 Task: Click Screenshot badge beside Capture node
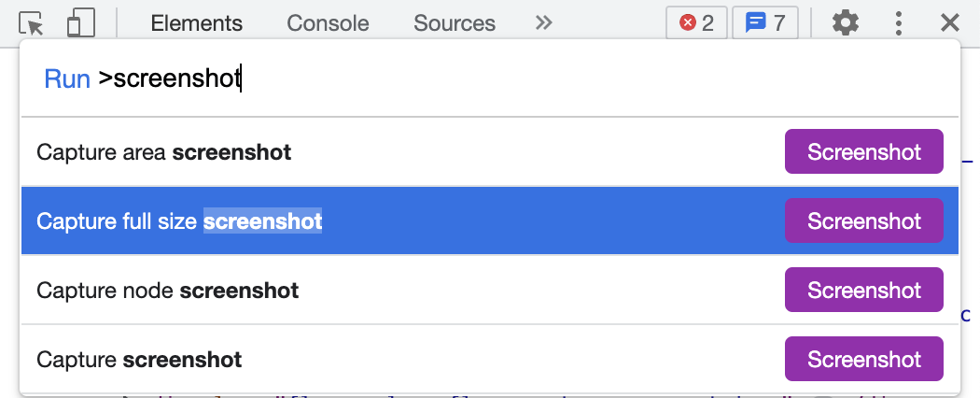[x=863, y=290]
